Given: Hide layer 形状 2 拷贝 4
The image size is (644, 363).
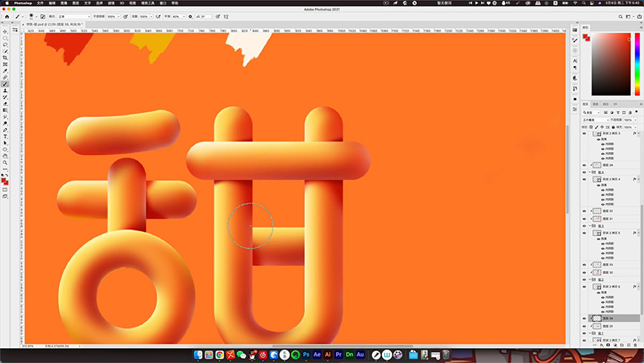Looking at the screenshot, I should point(585,179).
